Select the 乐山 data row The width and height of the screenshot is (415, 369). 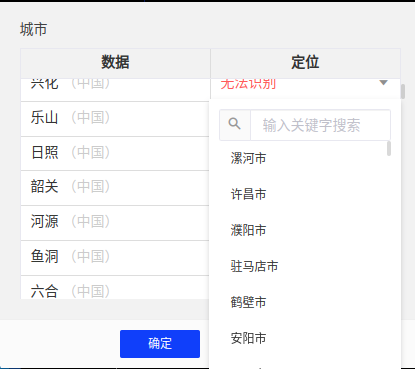click(115, 119)
